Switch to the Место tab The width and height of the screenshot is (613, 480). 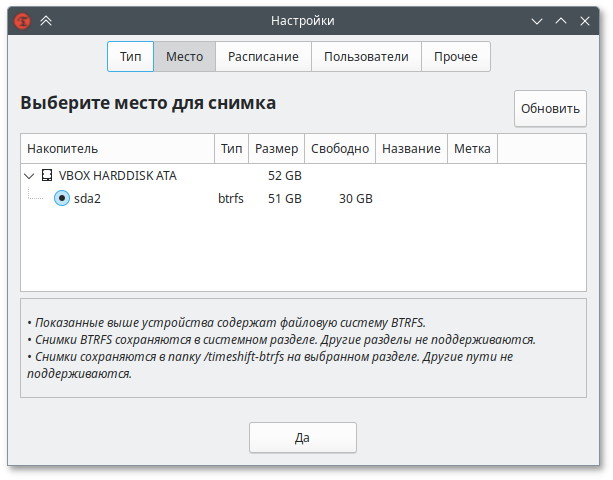pyautogui.click(x=185, y=57)
